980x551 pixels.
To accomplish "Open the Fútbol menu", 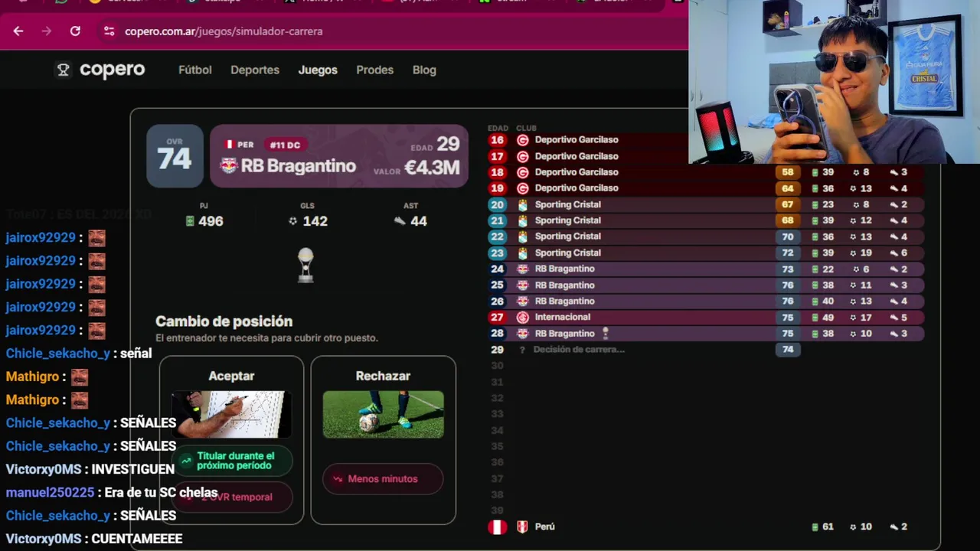I will [195, 70].
